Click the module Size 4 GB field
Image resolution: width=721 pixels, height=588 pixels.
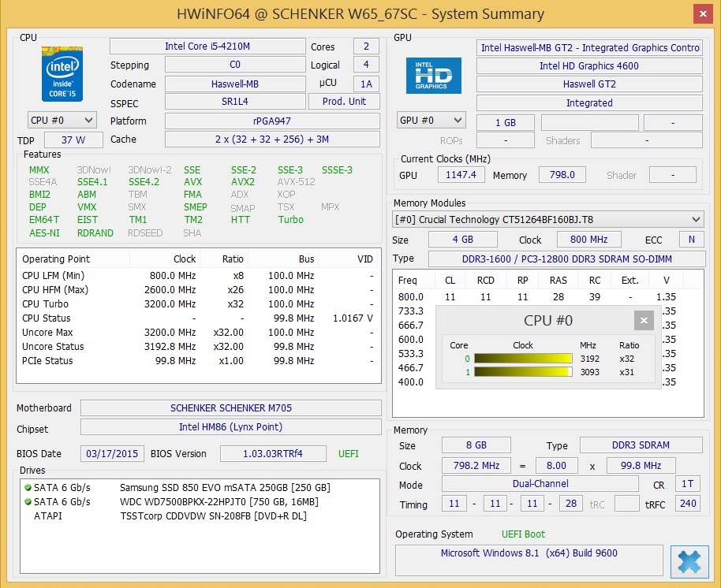(x=462, y=240)
